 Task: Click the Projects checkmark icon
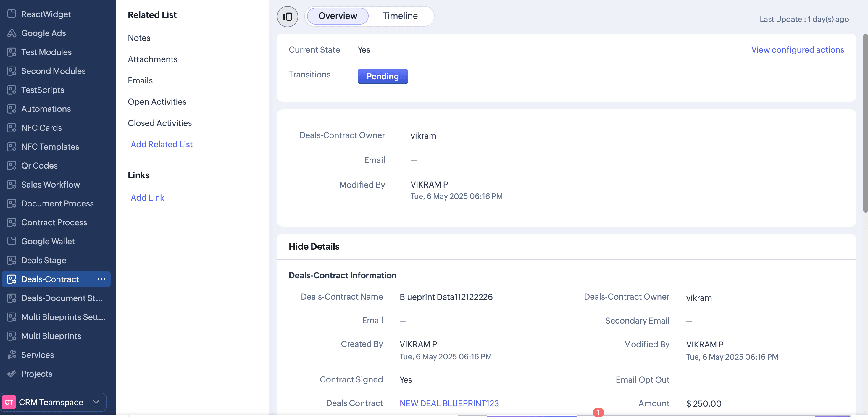point(12,374)
